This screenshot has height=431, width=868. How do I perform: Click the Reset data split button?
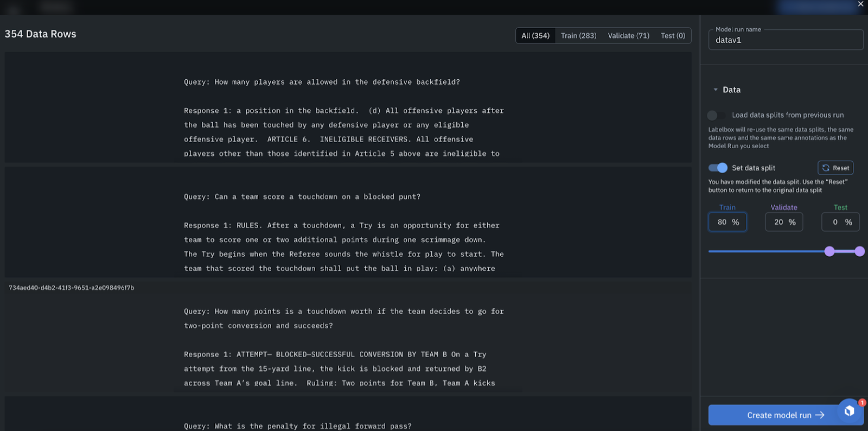(x=835, y=168)
